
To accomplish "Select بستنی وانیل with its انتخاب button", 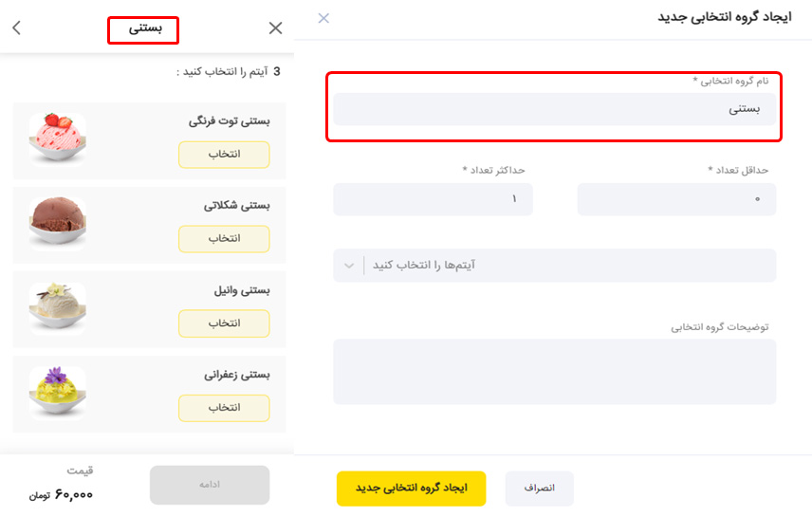I will click(x=224, y=323).
